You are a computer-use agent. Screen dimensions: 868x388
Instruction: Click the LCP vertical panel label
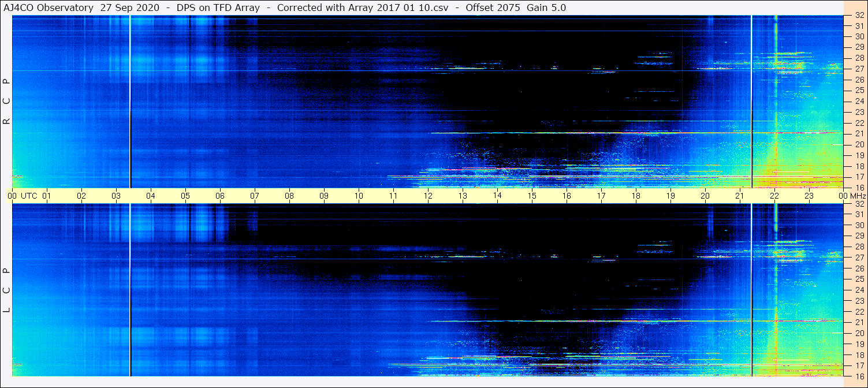(x=6, y=290)
